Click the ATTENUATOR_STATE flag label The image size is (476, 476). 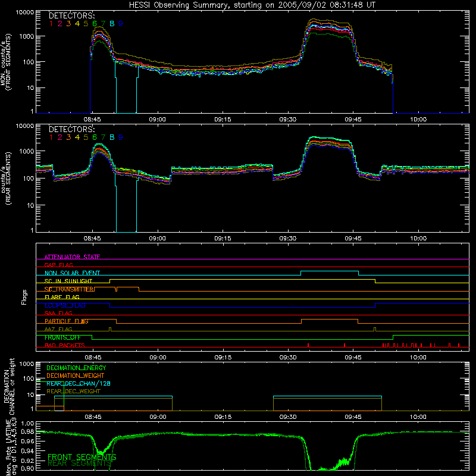coord(72,257)
